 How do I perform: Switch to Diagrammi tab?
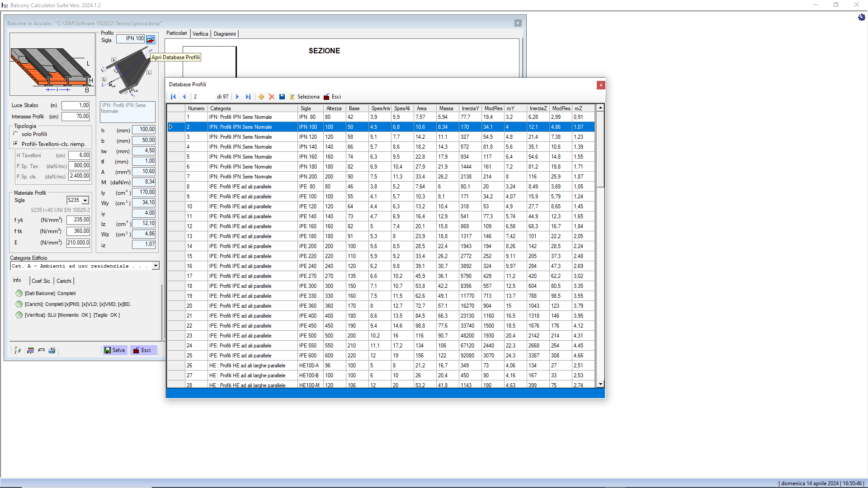pos(225,34)
